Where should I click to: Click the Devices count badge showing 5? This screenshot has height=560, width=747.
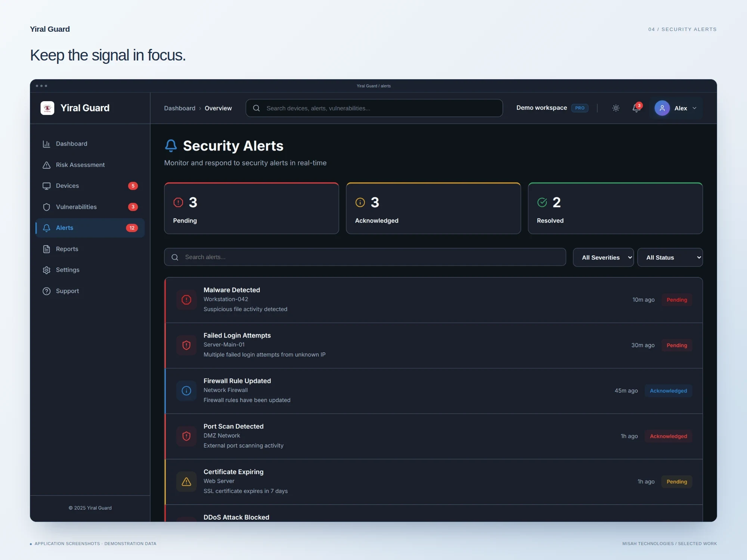133,186
